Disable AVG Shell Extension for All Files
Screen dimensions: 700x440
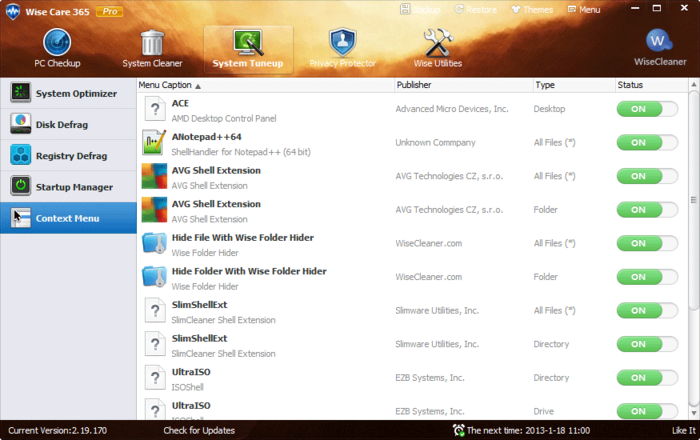click(x=647, y=176)
